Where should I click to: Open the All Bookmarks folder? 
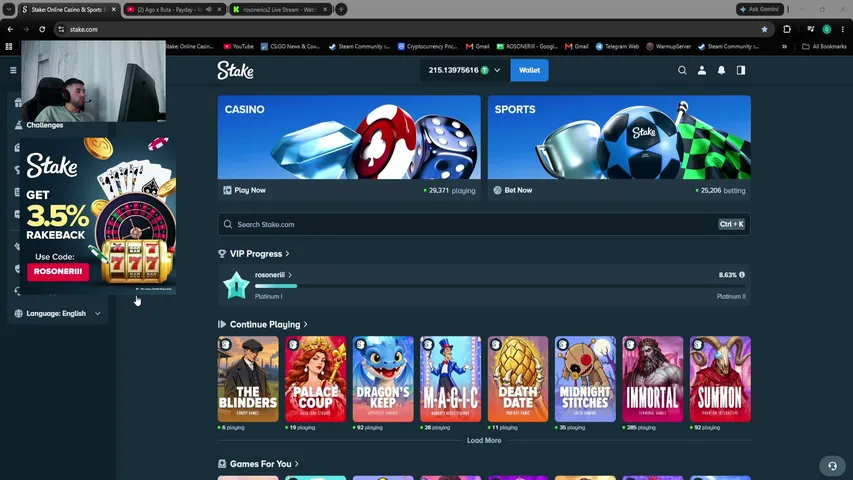(825, 47)
